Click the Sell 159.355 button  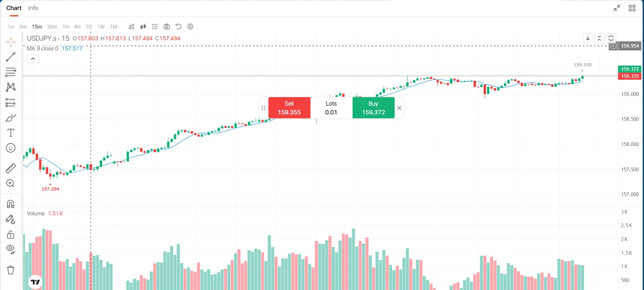click(x=289, y=108)
